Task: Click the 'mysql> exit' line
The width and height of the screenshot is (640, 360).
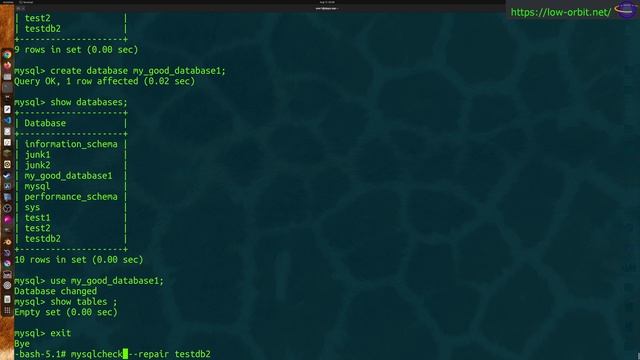Action: point(42,333)
